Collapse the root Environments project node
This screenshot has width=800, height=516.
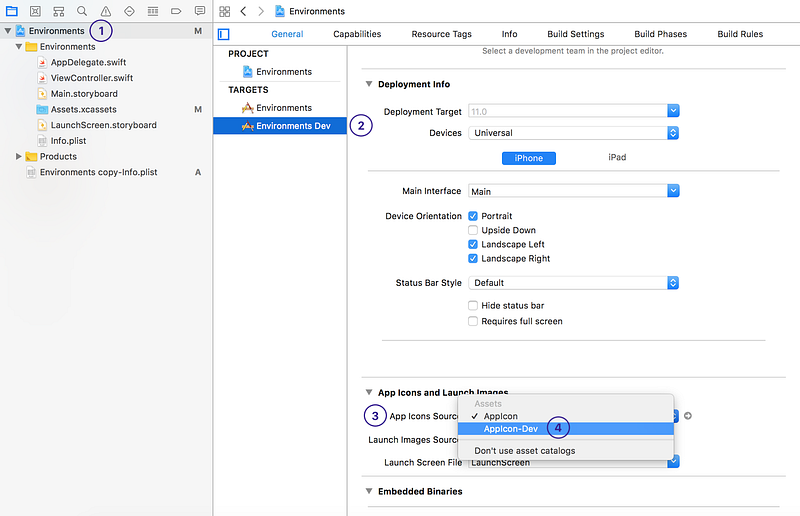(x=8, y=31)
